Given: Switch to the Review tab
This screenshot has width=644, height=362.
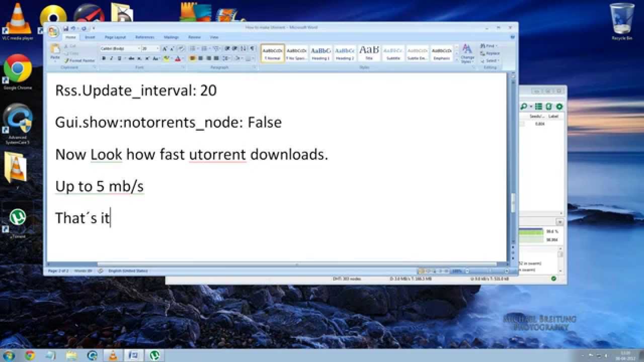Looking at the screenshot, I should pos(194,37).
